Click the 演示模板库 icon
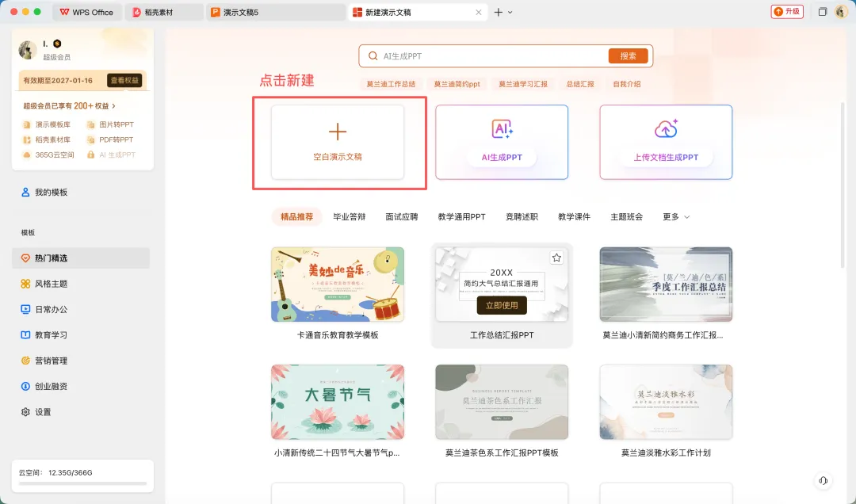Screen dimensions: 856x504 26,124
